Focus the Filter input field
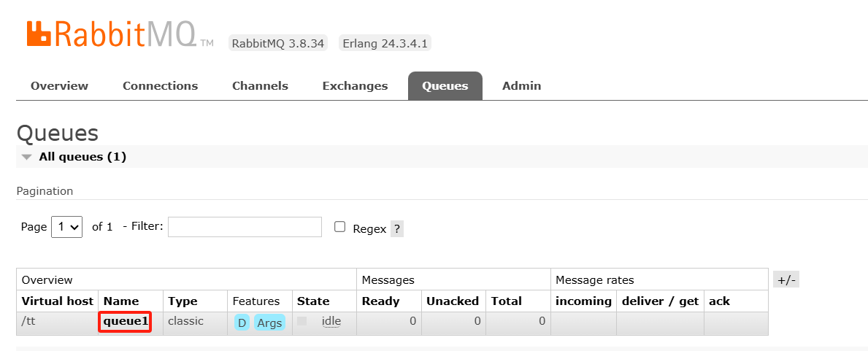This screenshot has width=868, height=351. tap(245, 227)
